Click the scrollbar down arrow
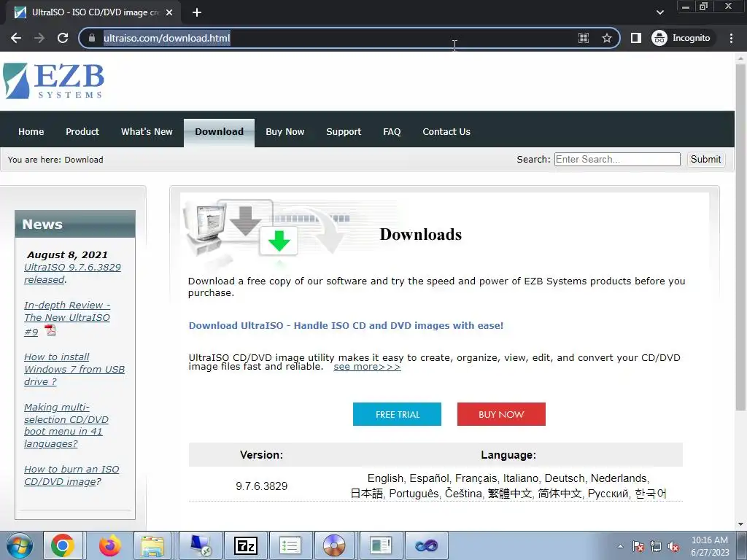Screen dimensions: 747x560 (740, 524)
